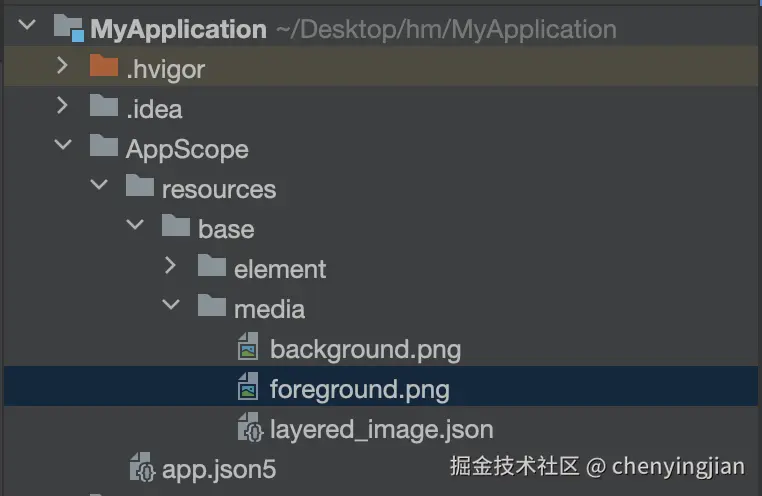Click the app.json5 file icon
This screenshot has height=496, width=762.
pyautogui.click(x=142, y=468)
